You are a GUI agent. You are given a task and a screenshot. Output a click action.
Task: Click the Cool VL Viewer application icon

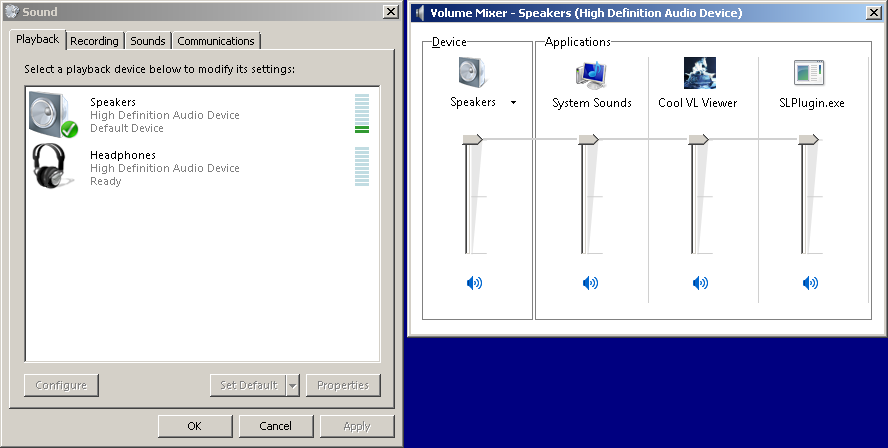(x=699, y=74)
